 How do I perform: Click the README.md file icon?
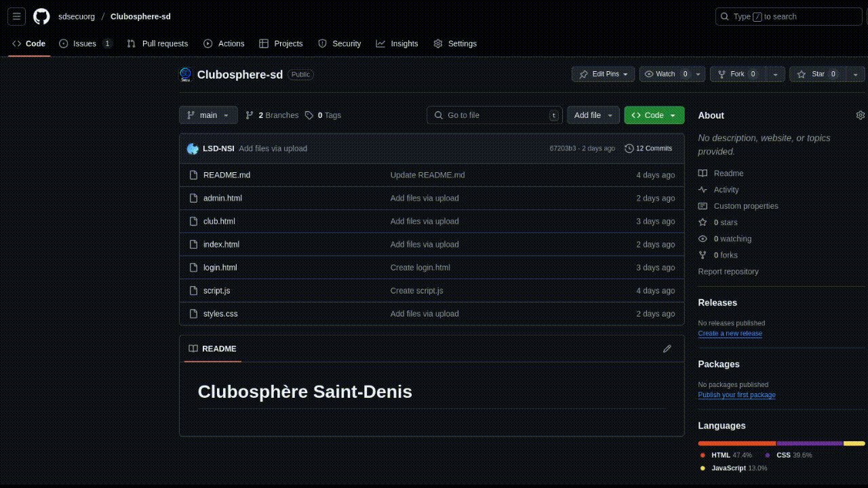[x=193, y=175]
